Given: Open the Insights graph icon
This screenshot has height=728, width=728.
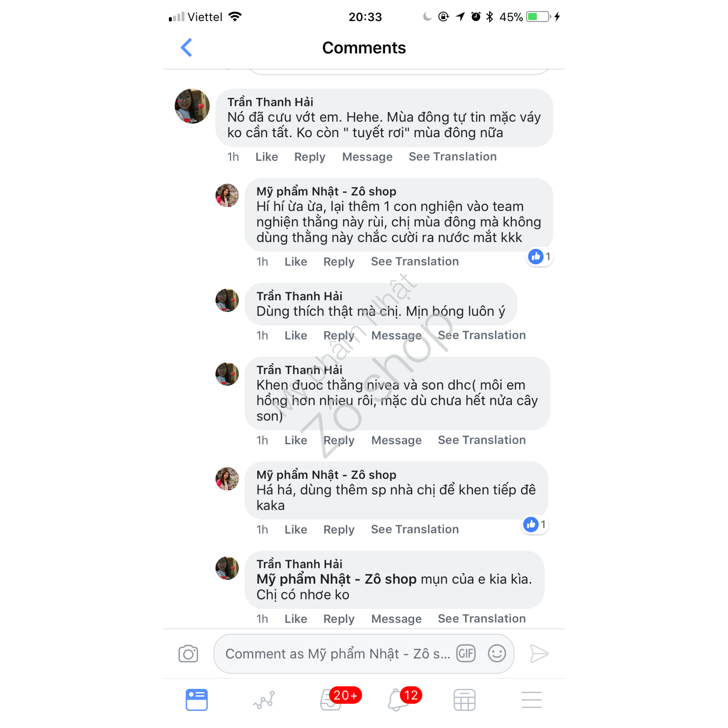Looking at the screenshot, I should (264, 700).
